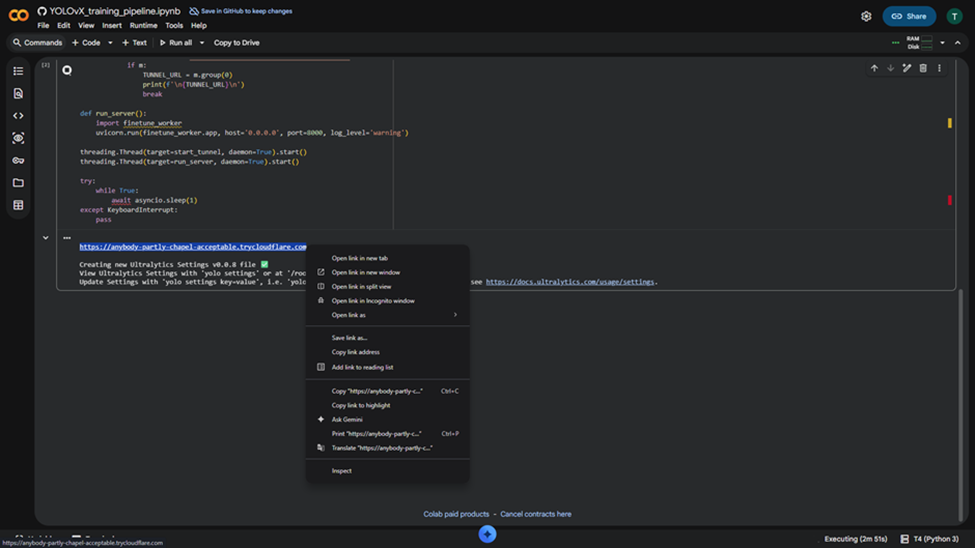Click Copy to Drive
The image size is (975, 548).
click(236, 43)
